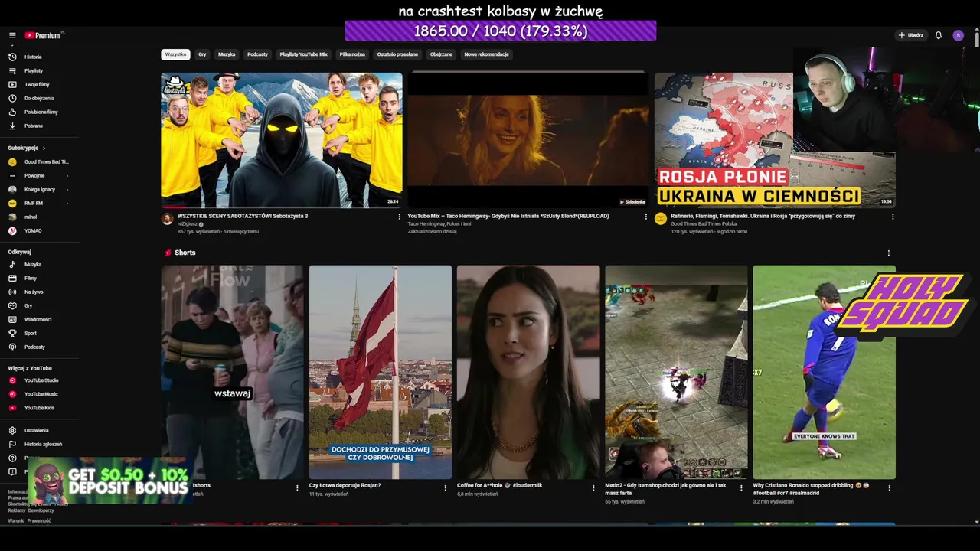
Task: Select the Ostatnio przesłane chip
Action: click(x=397, y=54)
